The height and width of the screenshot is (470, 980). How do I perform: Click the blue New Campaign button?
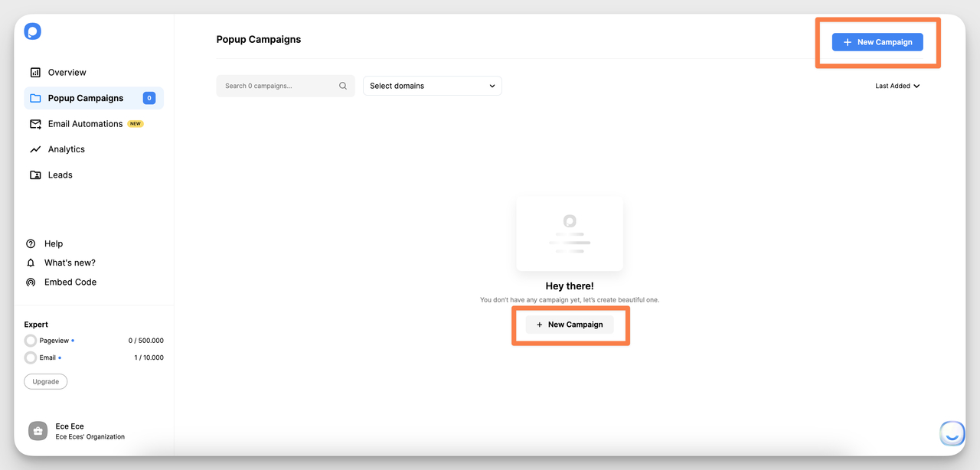pos(877,42)
